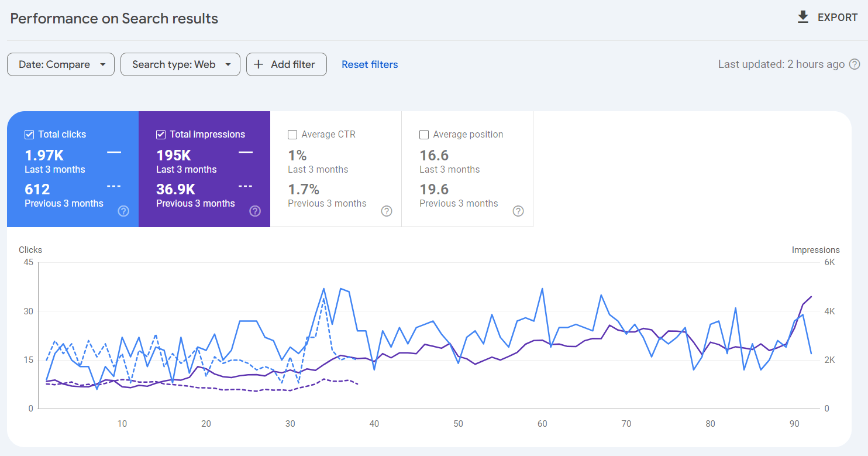The height and width of the screenshot is (456, 868).
Task: Click the chart at day 60 marker
Action: pyautogui.click(x=542, y=423)
